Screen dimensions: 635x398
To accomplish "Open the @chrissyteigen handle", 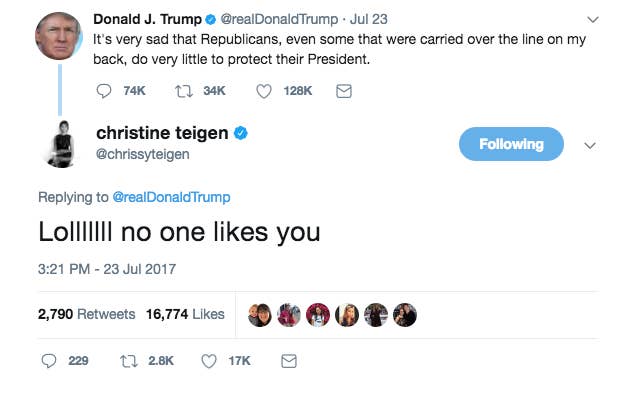I will point(143,154).
